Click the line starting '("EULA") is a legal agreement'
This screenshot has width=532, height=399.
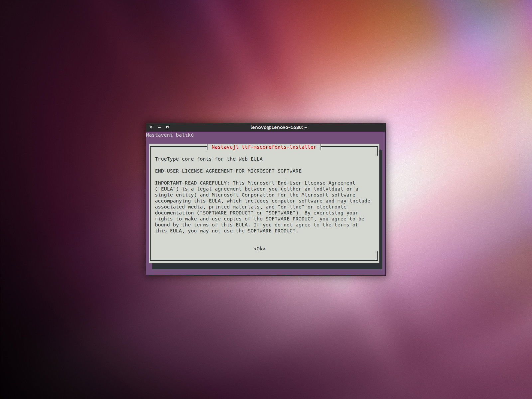click(x=257, y=189)
